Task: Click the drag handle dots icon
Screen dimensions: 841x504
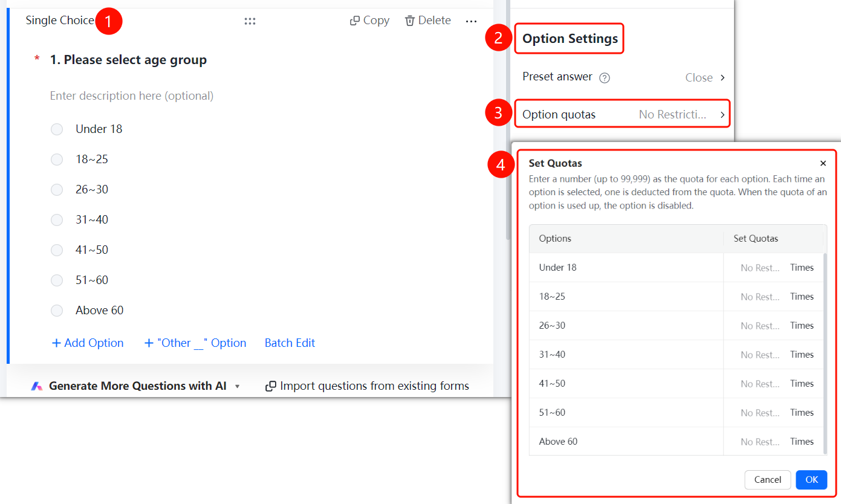Action: coord(250,21)
